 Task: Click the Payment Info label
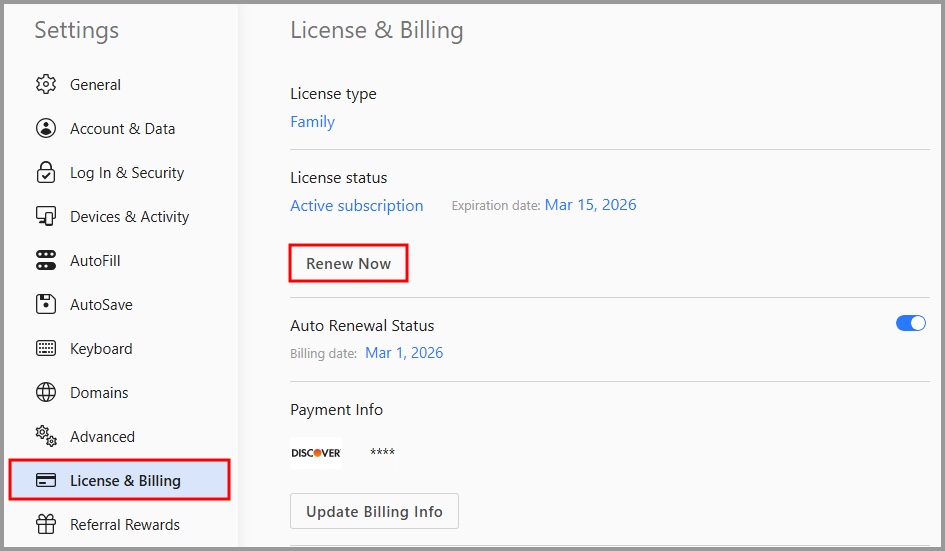336,410
